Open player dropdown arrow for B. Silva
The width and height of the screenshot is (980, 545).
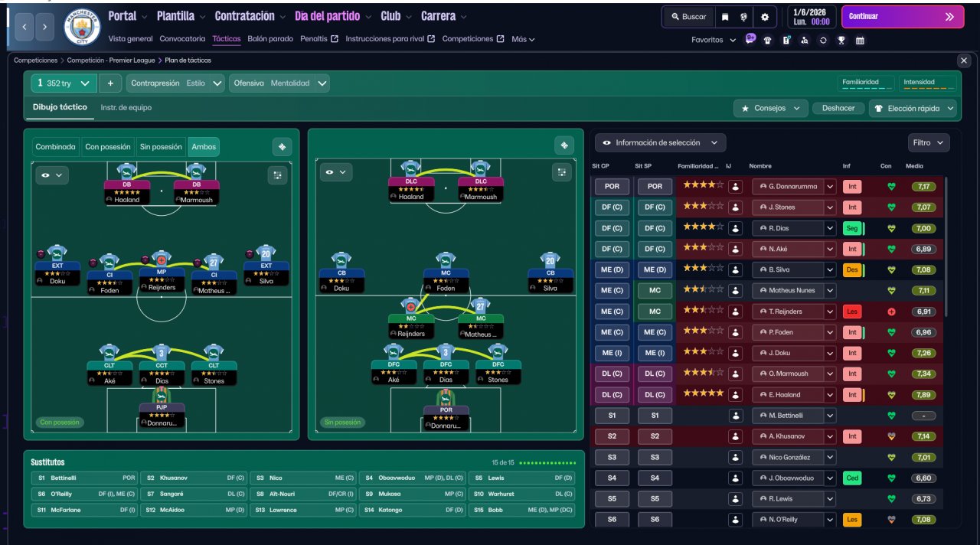[x=829, y=269]
